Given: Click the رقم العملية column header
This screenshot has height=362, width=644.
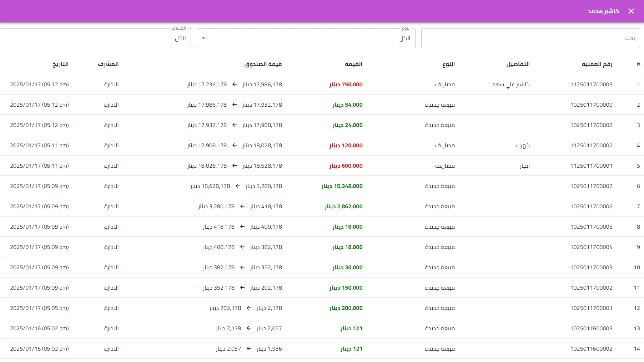Looking at the screenshot, I should (x=597, y=64).
